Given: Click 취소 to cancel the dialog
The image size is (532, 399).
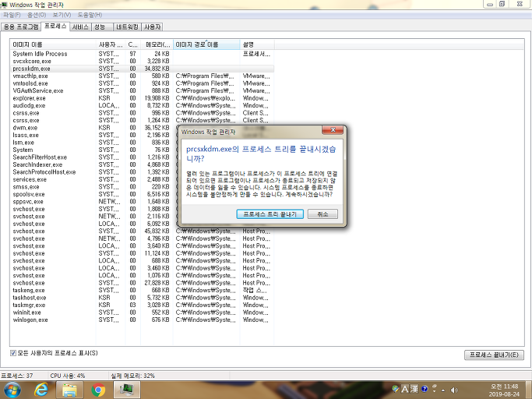Looking at the screenshot, I should point(322,214).
